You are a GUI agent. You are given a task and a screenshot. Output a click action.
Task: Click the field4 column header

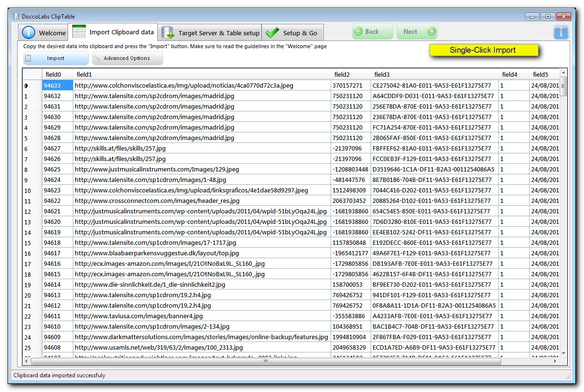[x=514, y=74]
